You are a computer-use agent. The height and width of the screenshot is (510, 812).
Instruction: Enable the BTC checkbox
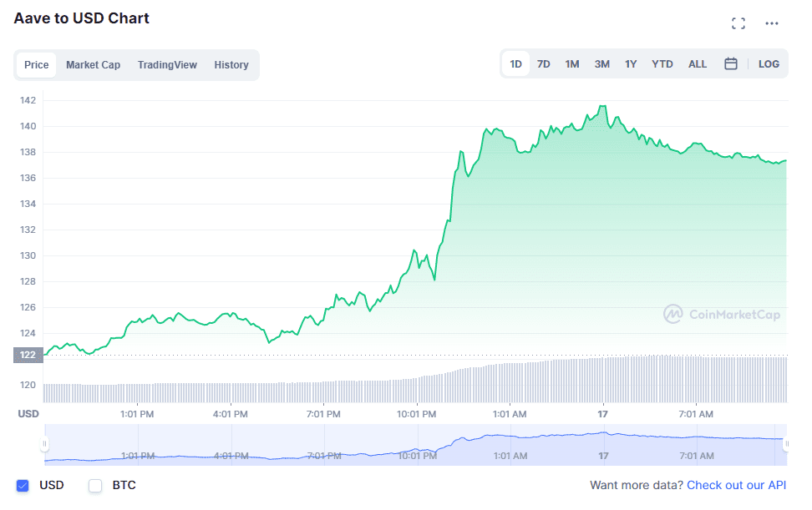pyautogui.click(x=95, y=485)
